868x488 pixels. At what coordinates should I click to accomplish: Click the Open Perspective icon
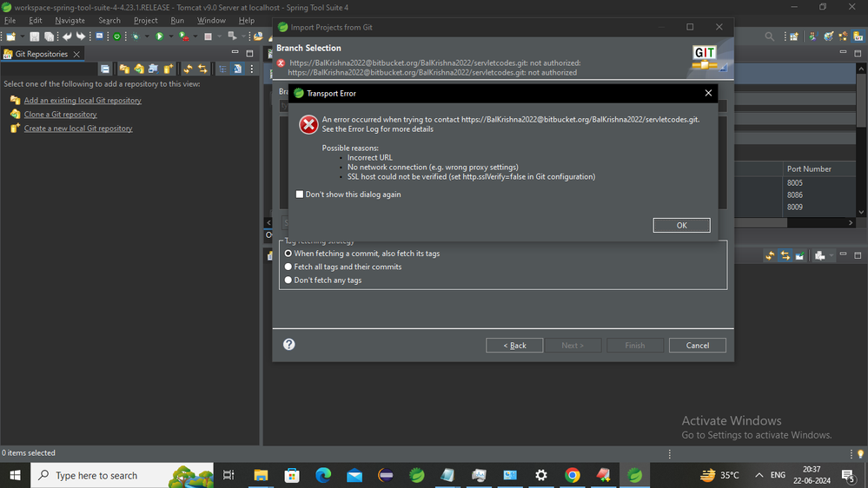(794, 36)
